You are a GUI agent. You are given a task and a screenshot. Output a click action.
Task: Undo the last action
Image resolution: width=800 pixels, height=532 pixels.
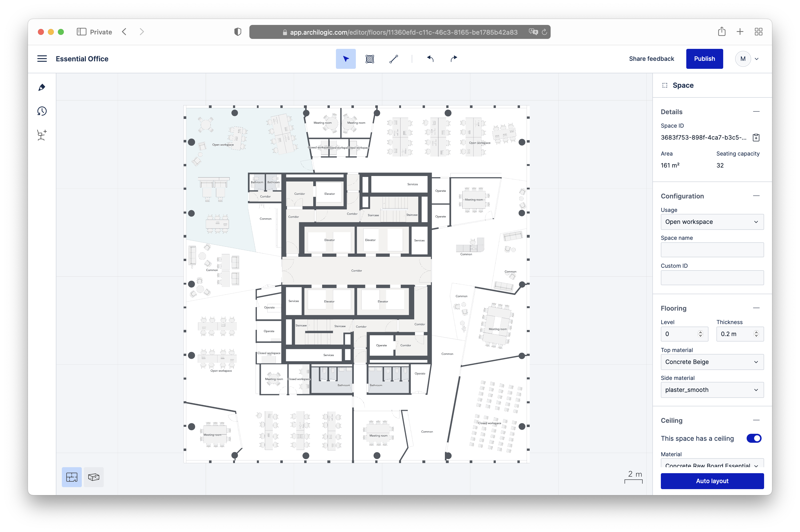pos(430,59)
